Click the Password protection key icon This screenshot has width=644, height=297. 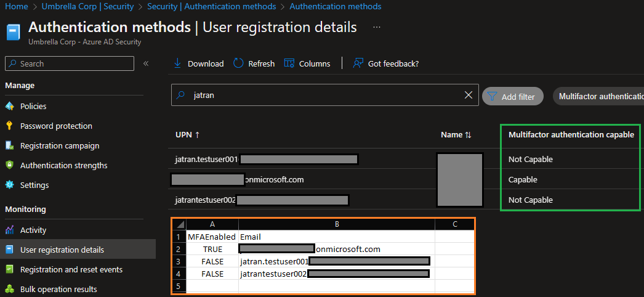(x=10, y=126)
